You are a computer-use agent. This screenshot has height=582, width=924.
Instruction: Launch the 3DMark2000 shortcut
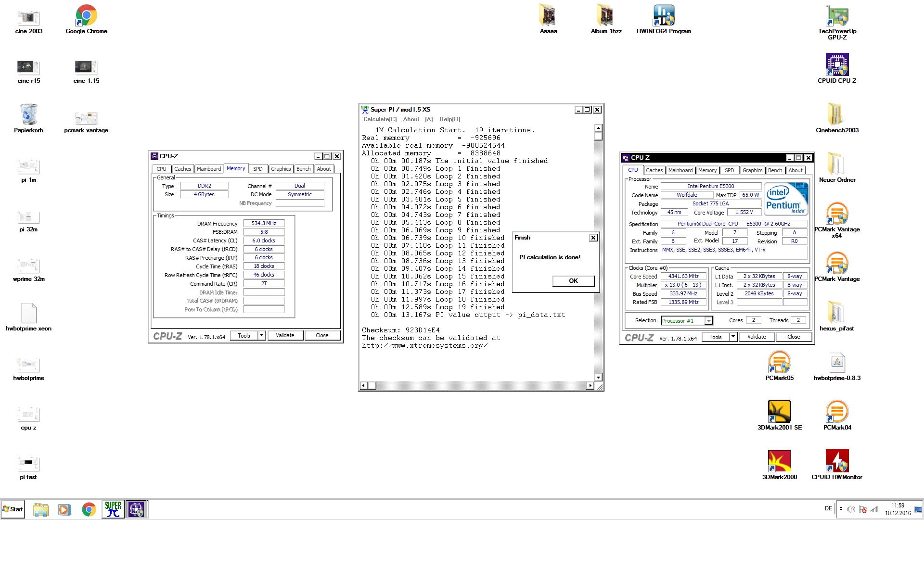tap(780, 465)
